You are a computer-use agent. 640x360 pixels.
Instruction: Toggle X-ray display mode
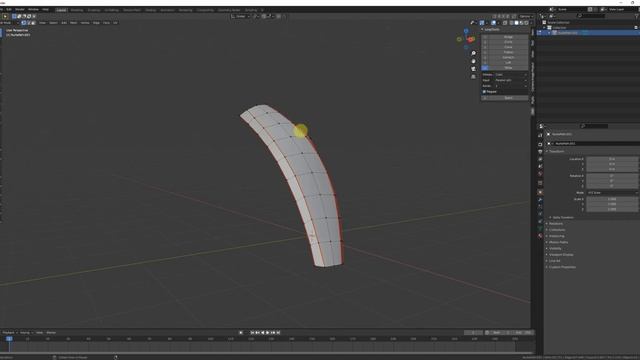pos(505,23)
